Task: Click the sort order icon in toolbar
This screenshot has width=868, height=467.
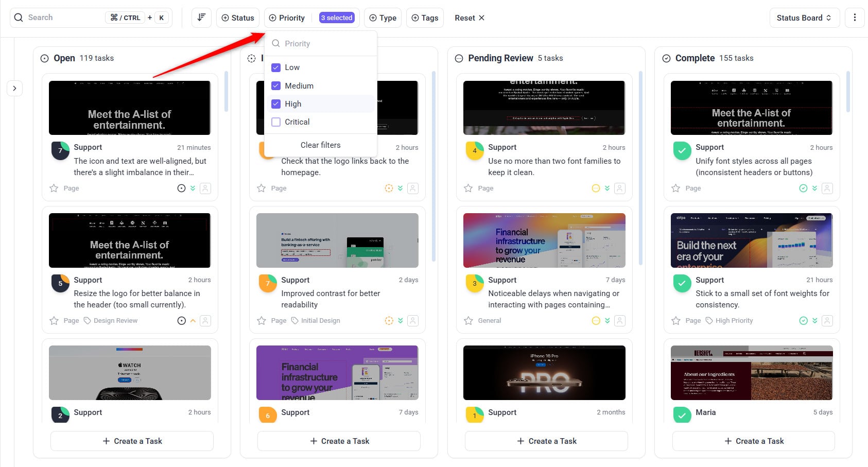Action: coord(201,18)
